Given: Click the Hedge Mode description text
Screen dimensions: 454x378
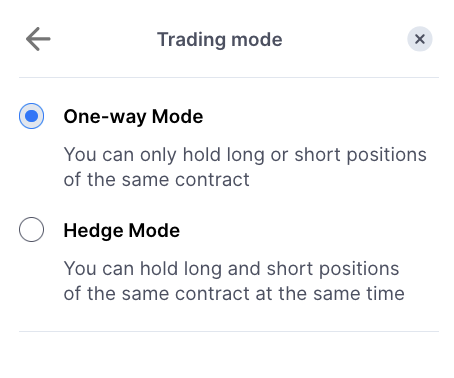Looking at the screenshot, I should pyautogui.click(x=234, y=281).
